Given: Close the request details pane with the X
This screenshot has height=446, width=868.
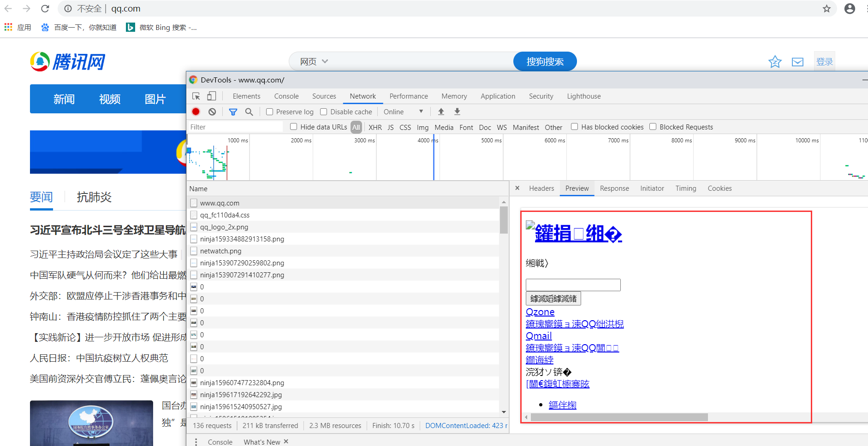Looking at the screenshot, I should pyautogui.click(x=517, y=188).
